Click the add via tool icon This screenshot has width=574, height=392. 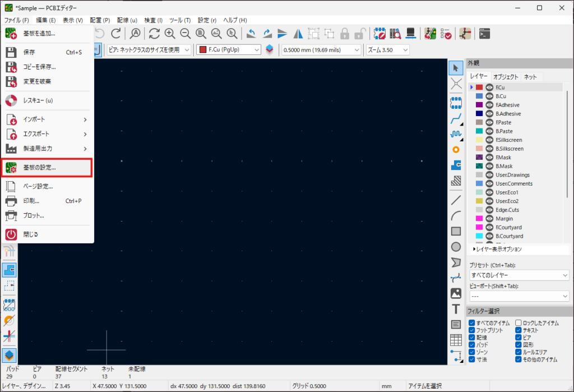[456, 150]
